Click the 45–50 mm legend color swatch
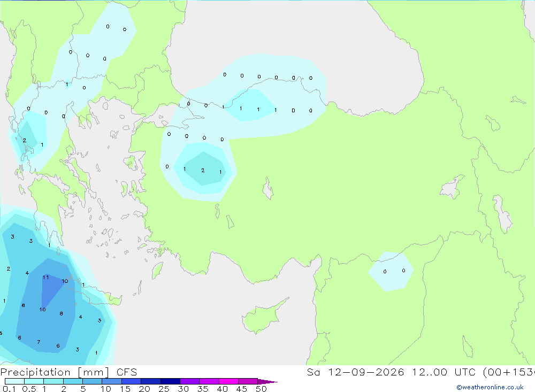 coord(248,381)
